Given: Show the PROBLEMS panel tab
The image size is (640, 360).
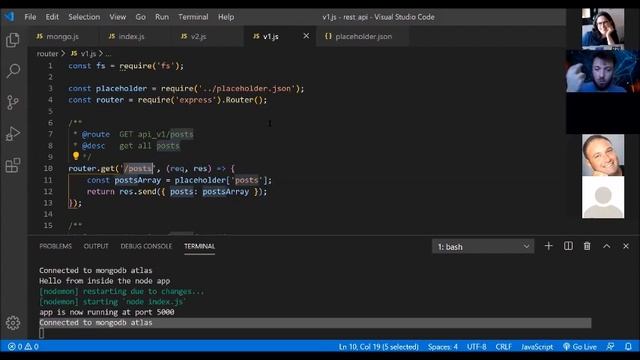Looking at the screenshot, I should pos(56,246).
